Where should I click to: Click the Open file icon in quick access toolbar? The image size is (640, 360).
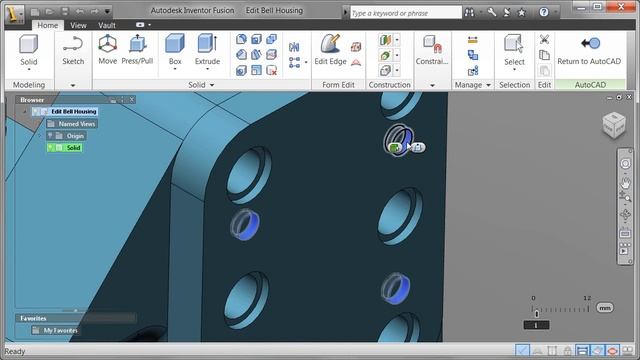click(x=50, y=11)
